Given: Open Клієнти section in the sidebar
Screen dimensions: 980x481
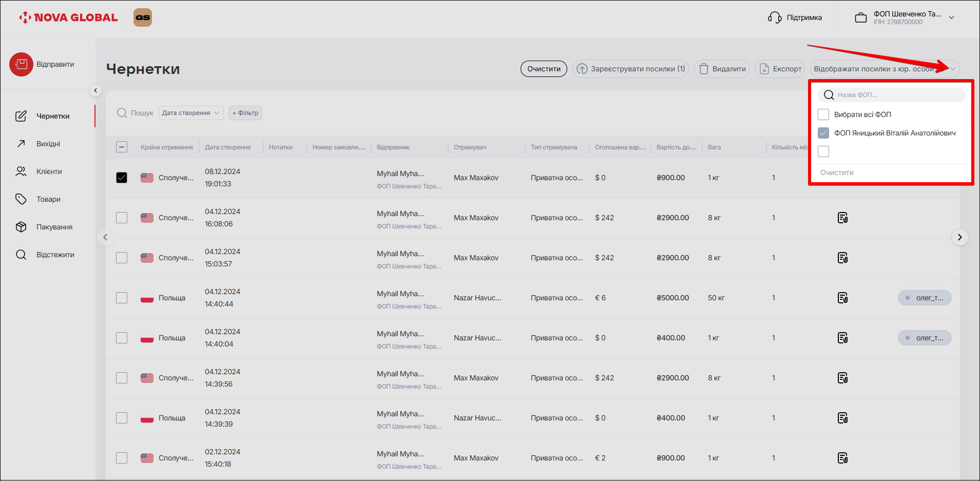Looking at the screenshot, I should (x=49, y=171).
